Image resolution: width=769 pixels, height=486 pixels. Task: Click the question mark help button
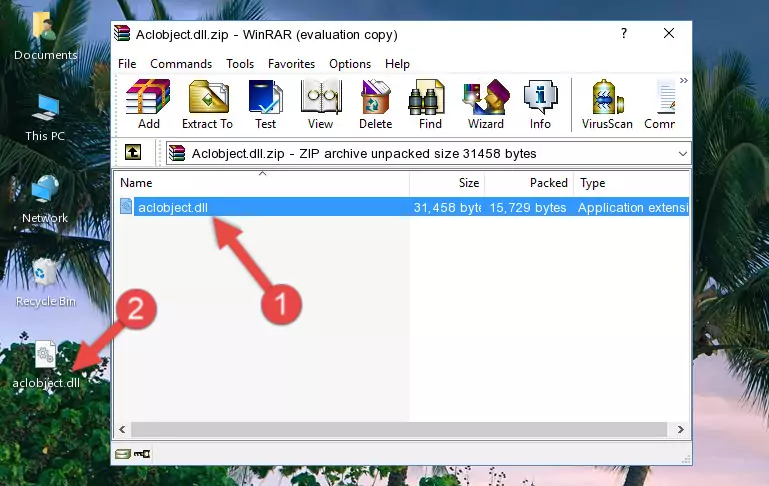624,33
